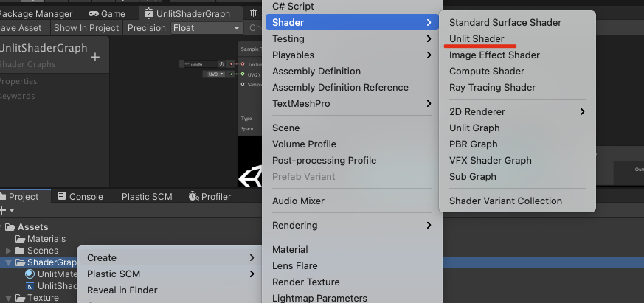This screenshot has height=303, width=644.
Task: Open the Plastic SCM tab
Action: (x=147, y=197)
